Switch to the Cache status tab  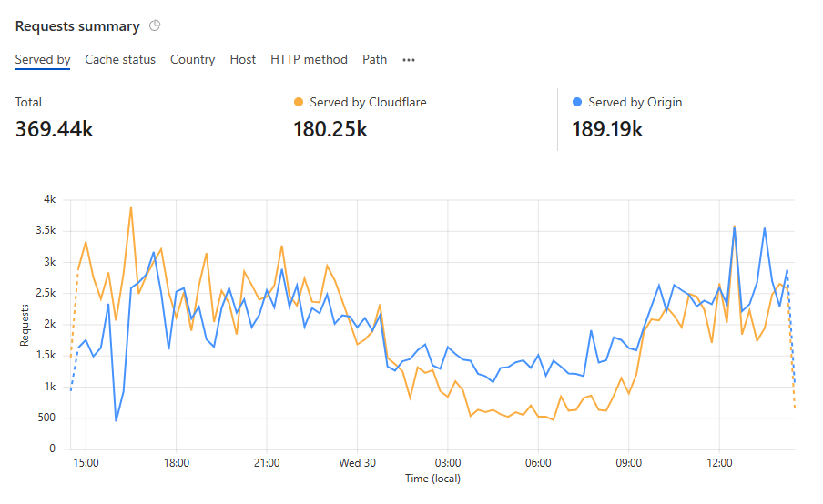click(120, 60)
